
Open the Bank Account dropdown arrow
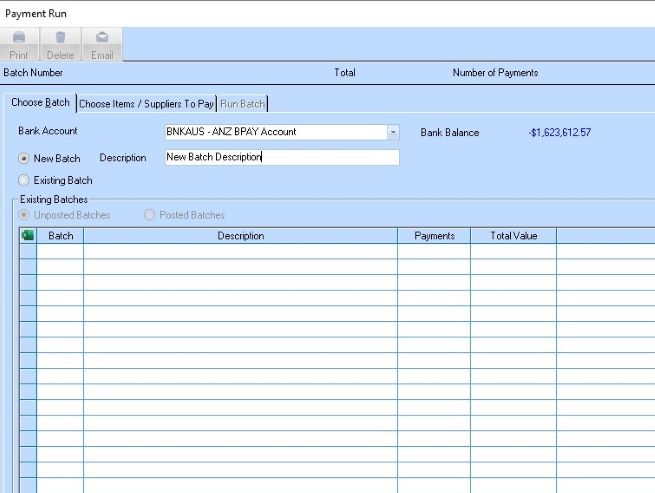[392, 132]
